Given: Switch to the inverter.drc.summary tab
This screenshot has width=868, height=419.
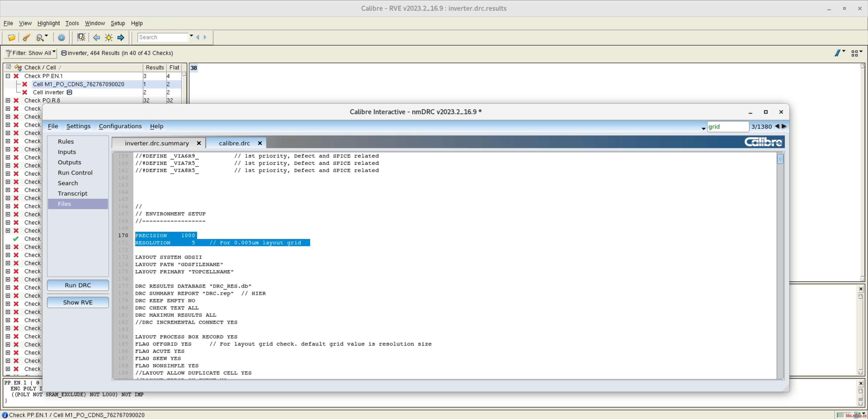Looking at the screenshot, I should 157,143.
